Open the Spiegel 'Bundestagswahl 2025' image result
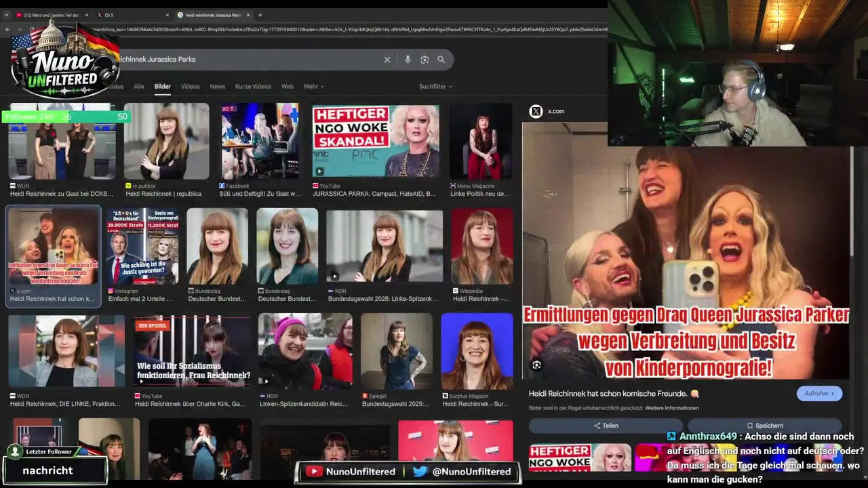Image resolution: width=868 pixels, height=488 pixels. (x=397, y=361)
